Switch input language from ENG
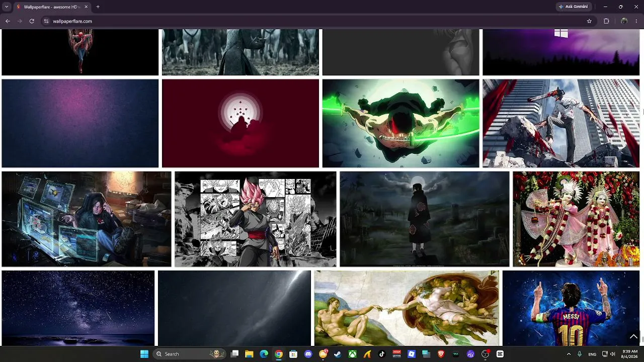The height and width of the screenshot is (362, 644). (592, 354)
